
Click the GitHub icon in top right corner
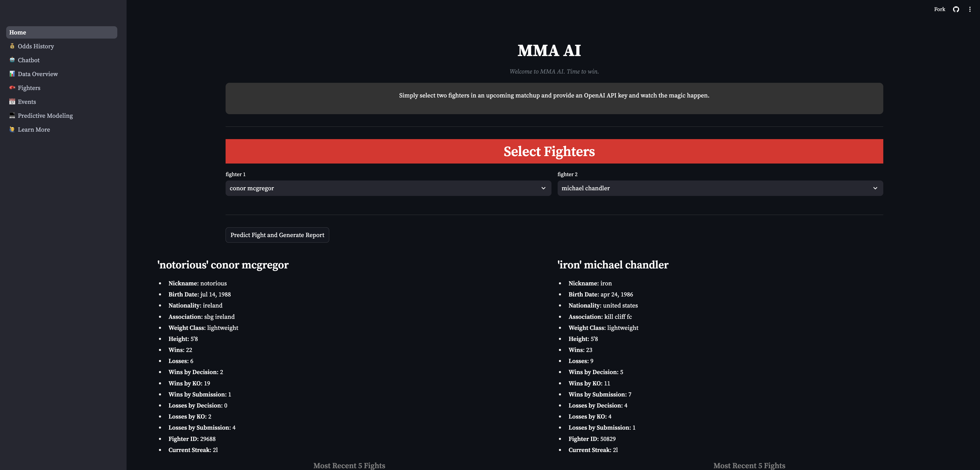click(956, 9)
